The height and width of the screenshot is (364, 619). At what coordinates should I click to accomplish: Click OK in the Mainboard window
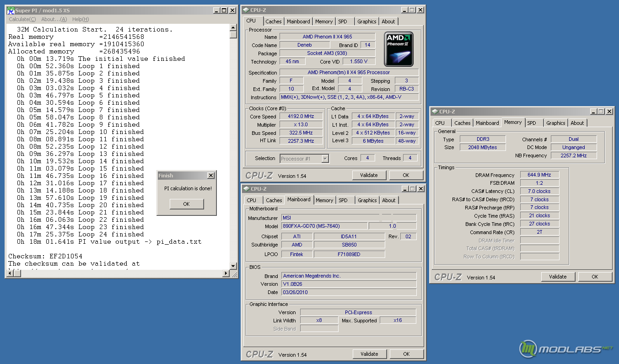pos(406,354)
